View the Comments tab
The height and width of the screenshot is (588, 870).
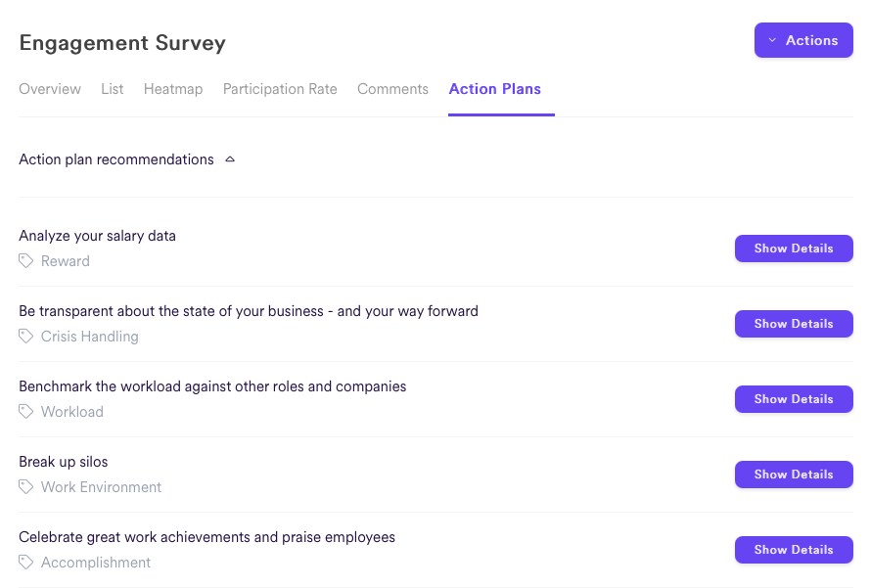(x=392, y=89)
